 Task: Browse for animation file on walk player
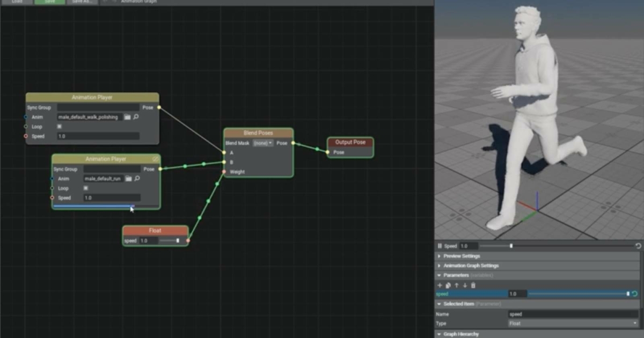click(x=128, y=117)
